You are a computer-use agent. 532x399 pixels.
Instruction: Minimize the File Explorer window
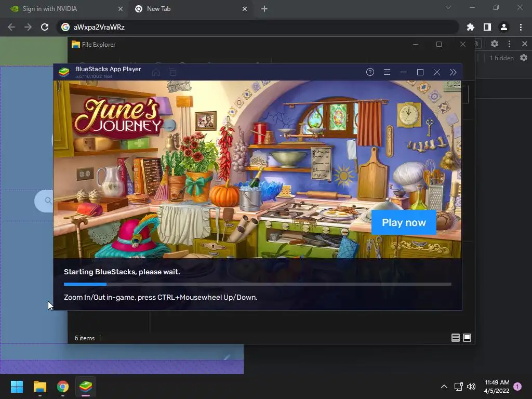coord(415,45)
